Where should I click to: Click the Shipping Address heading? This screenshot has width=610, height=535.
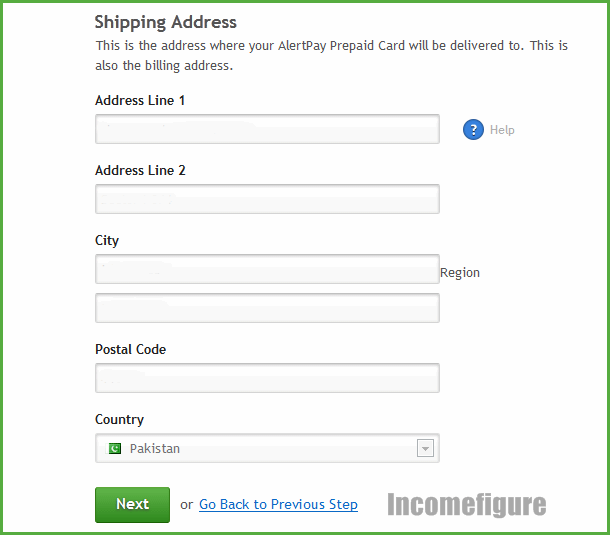click(166, 23)
